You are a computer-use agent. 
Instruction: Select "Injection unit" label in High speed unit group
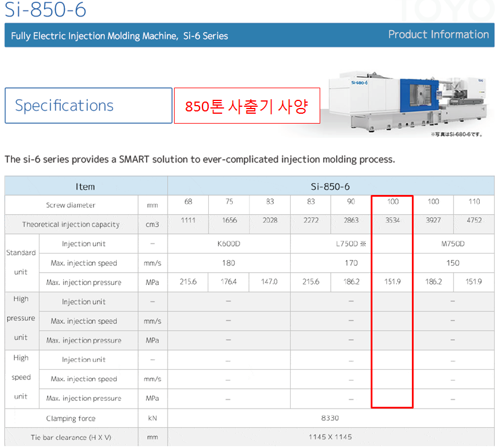click(x=84, y=360)
